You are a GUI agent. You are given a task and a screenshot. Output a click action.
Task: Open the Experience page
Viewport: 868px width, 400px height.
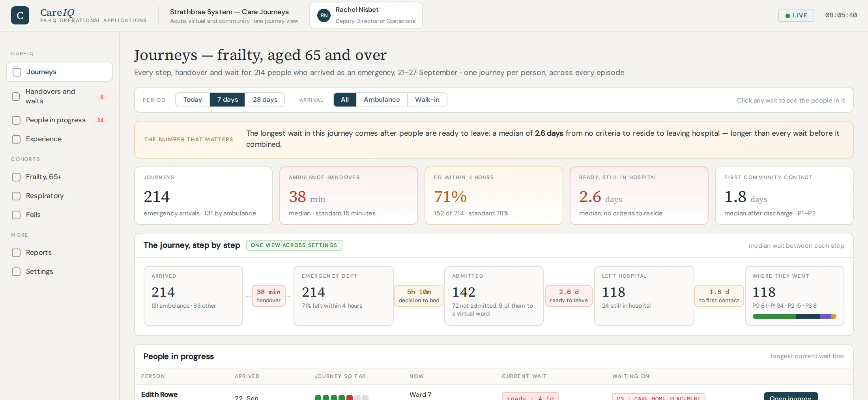[x=60, y=139]
